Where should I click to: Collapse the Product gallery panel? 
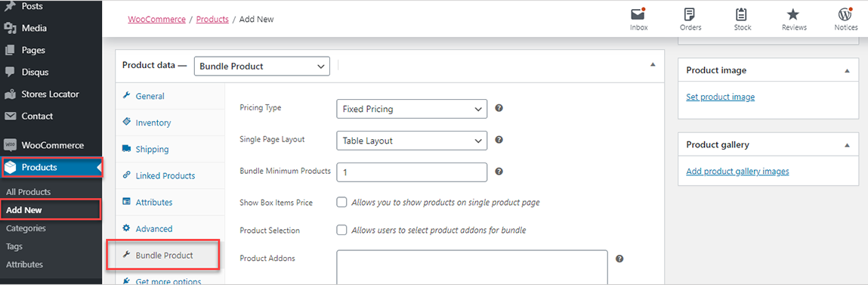coord(847,145)
